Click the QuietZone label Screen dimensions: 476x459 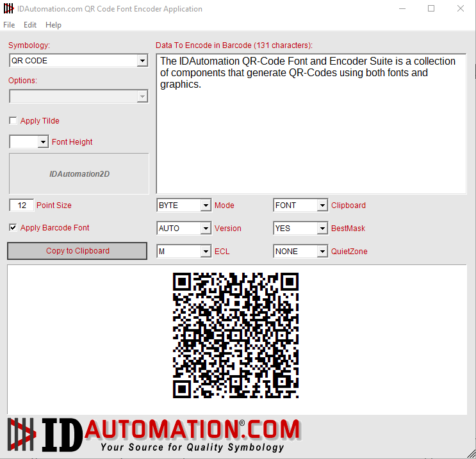[349, 251]
